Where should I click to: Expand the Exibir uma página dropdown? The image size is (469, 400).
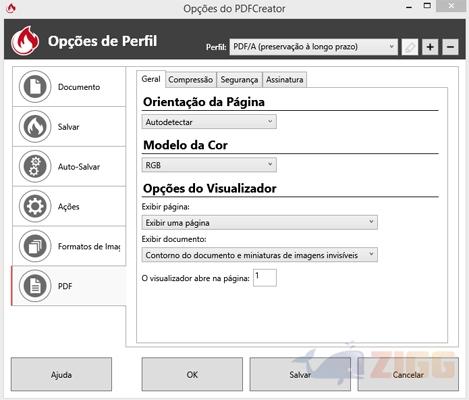click(260, 223)
